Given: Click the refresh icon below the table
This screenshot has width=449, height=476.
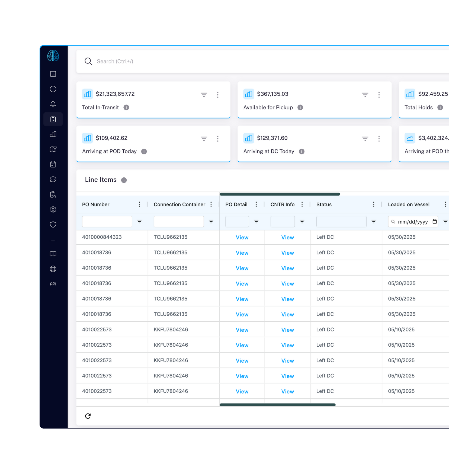Looking at the screenshot, I should tap(88, 416).
